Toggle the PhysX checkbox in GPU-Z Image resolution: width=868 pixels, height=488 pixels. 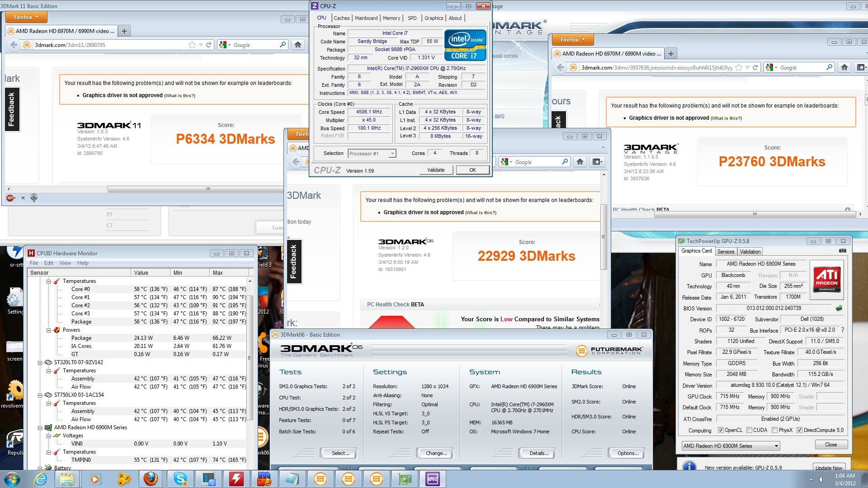tap(775, 430)
